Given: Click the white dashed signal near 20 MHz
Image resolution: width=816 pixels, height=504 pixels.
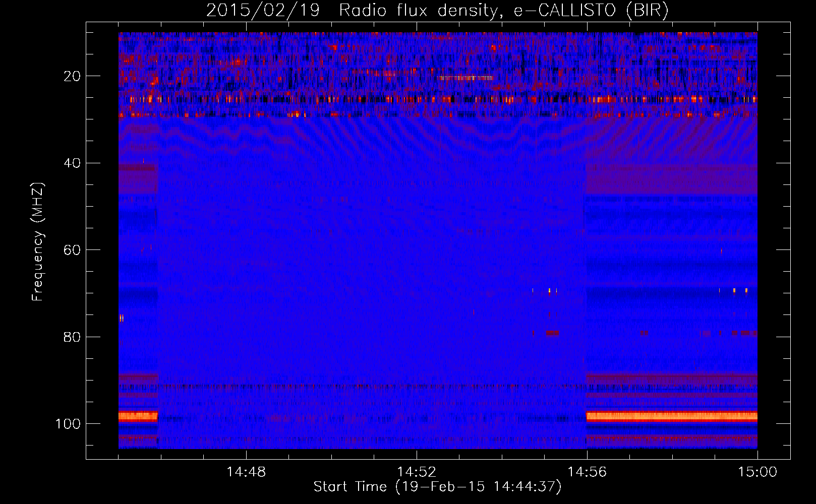Looking at the screenshot, I should point(465,78).
